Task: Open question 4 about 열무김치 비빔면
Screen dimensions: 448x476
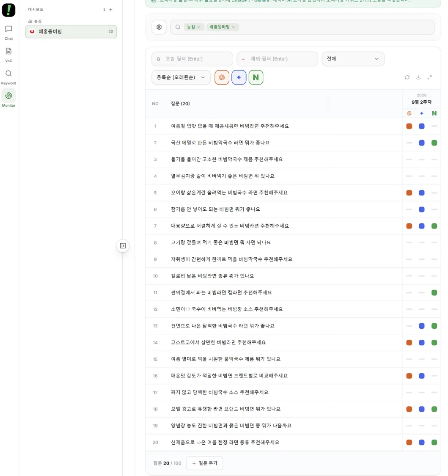Action: coord(223,176)
